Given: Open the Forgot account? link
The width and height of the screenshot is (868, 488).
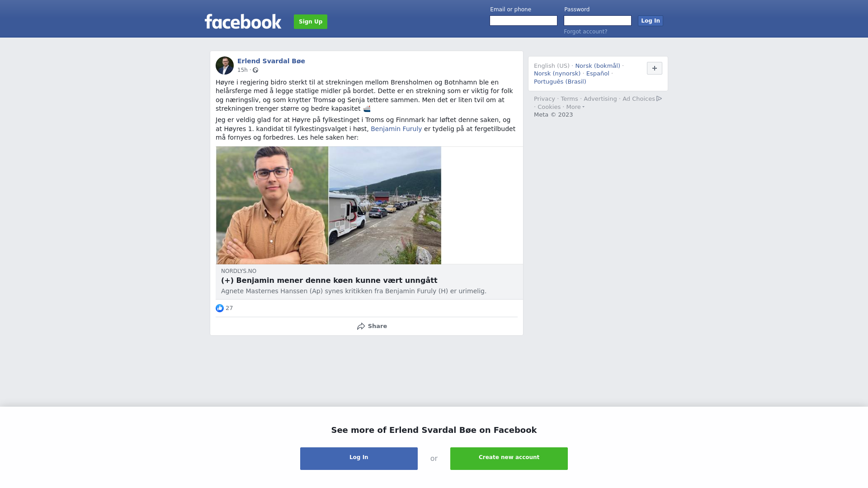Looking at the screenshot, I should (585, 32).
